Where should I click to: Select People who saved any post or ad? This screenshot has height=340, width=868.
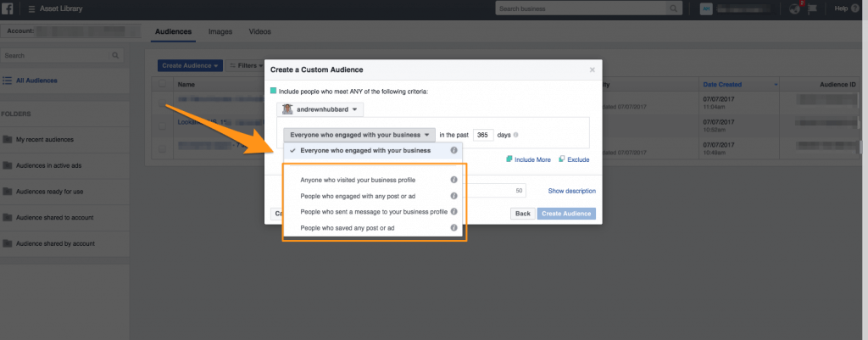[x=373, y=227]
